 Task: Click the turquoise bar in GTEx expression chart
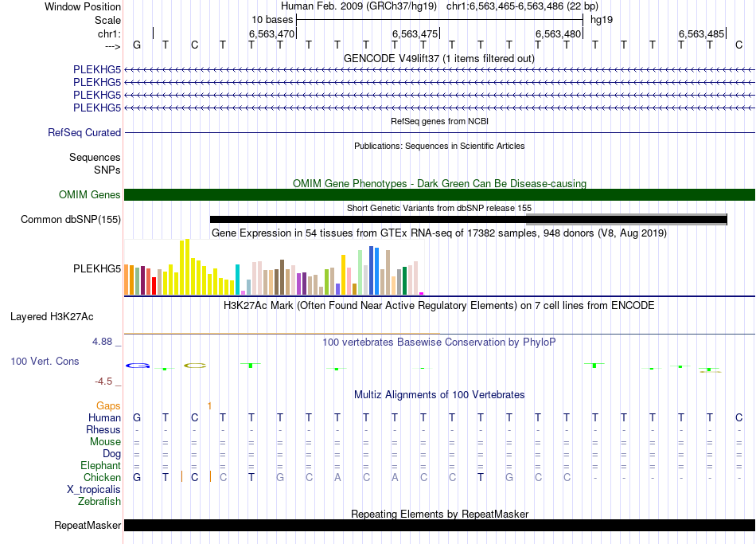click(237, 280)
